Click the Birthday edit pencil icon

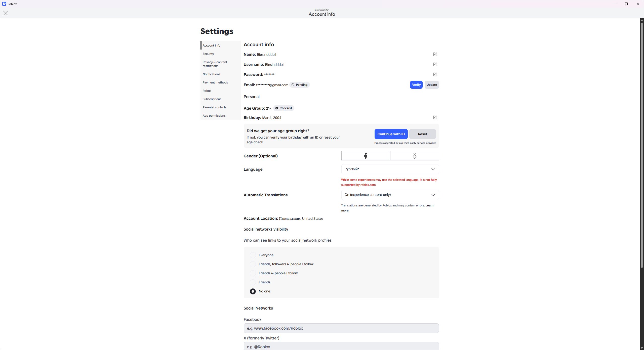pos(435,117)
